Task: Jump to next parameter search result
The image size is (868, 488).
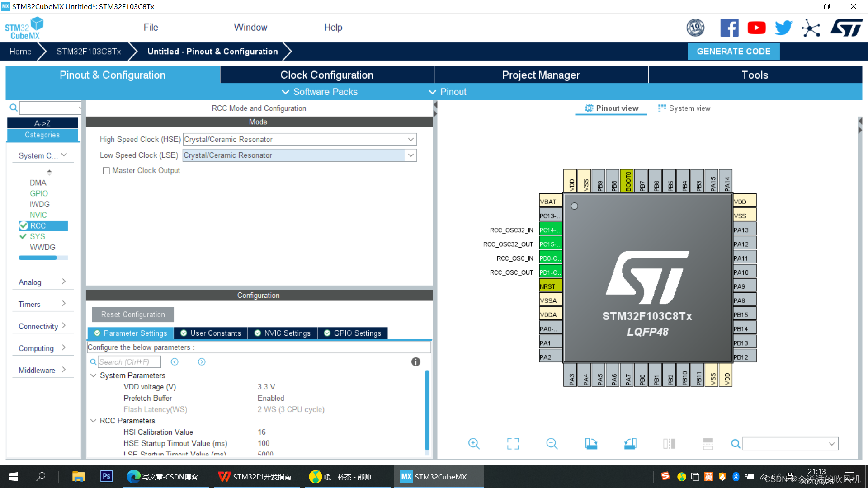Action: pos(202,362)
